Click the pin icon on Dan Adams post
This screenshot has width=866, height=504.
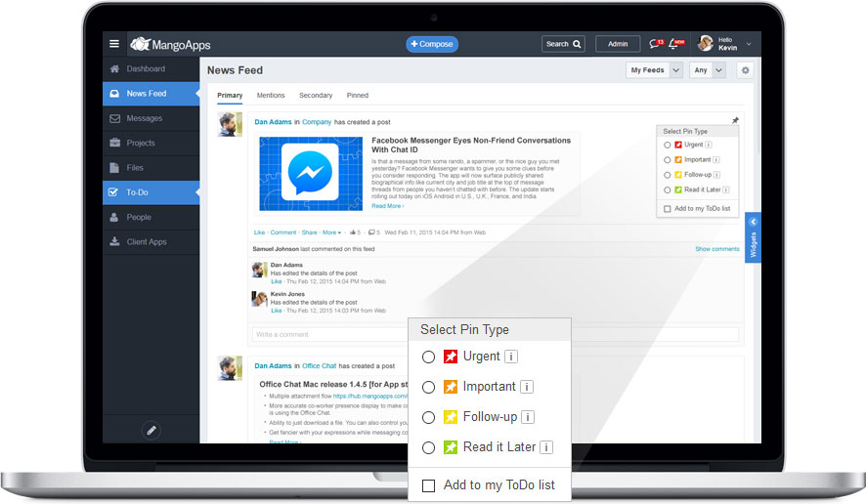pos(735,120)
